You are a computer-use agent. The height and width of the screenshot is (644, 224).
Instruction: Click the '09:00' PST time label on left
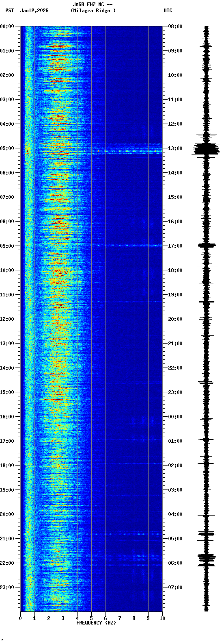tap(7, 246)
